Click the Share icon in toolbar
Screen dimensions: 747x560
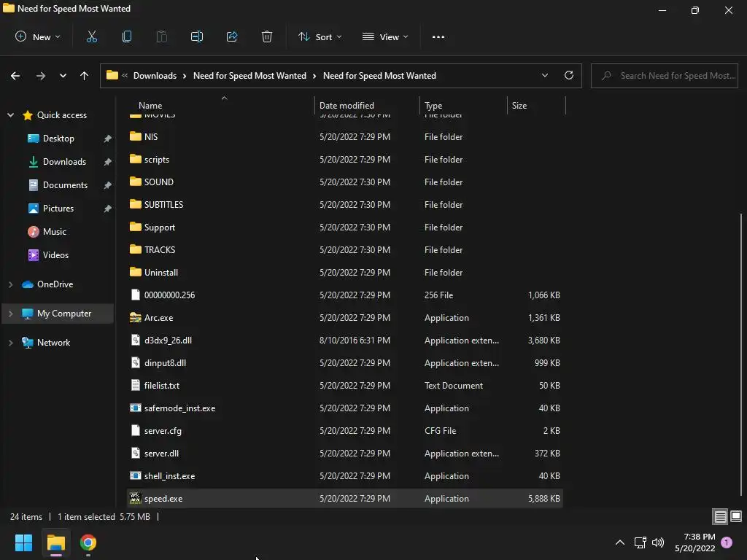(x=232, y=36)
